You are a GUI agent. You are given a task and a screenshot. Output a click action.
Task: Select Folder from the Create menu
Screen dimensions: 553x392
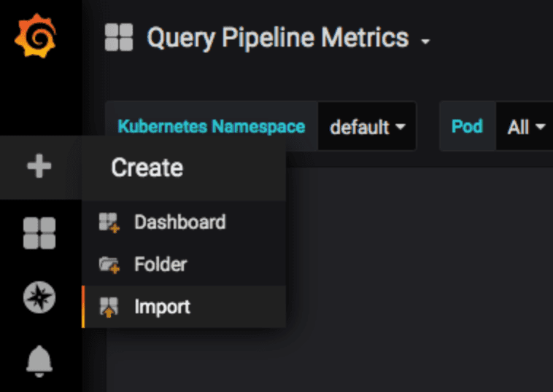pos(184,264)
